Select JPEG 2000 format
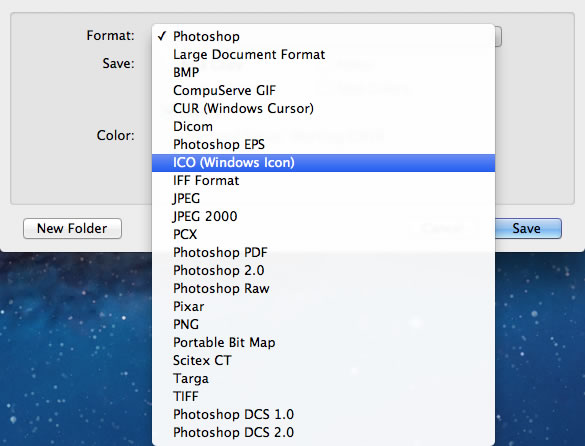 [323, 216]
